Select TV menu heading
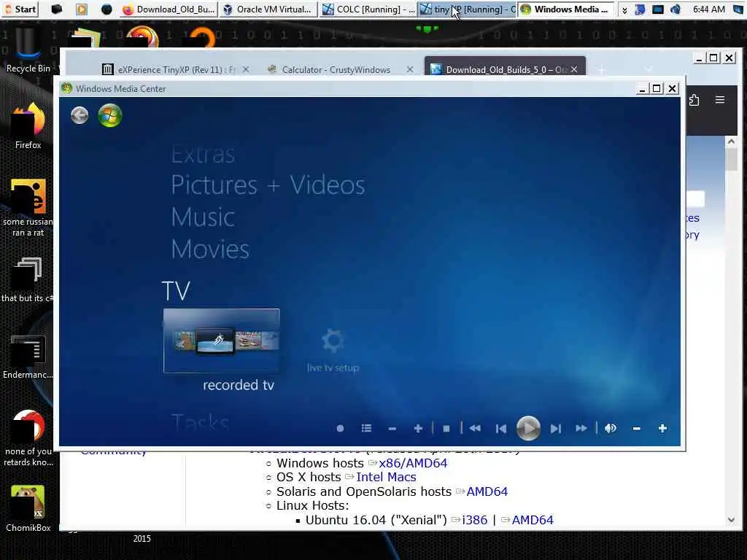The image size is (747, 560). pyautogui.click(x=176, y=291)
